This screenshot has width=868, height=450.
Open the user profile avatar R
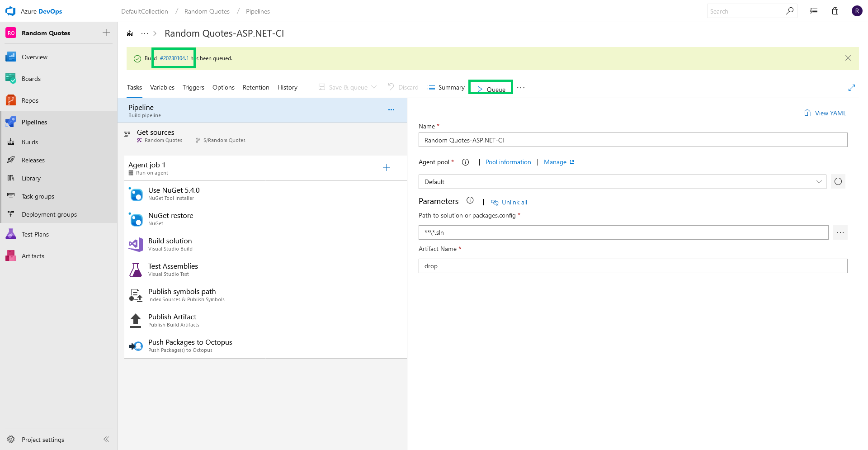click(857, 11)
